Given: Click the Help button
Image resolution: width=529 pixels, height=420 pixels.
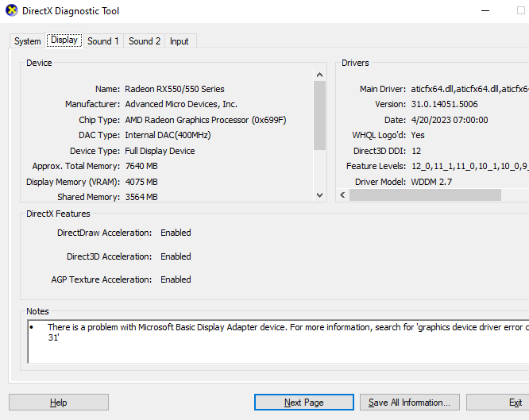Looking at the screenshot, I should (x=59, y=402).
